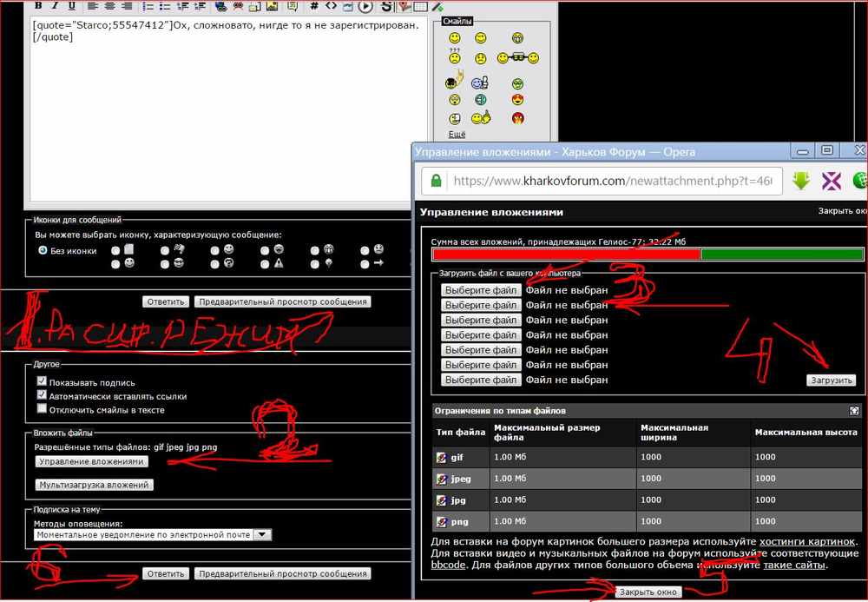This screenshot has width=868, height=602.
Task: Open the 'хостинги картинок' link
Action: (807, 541)
